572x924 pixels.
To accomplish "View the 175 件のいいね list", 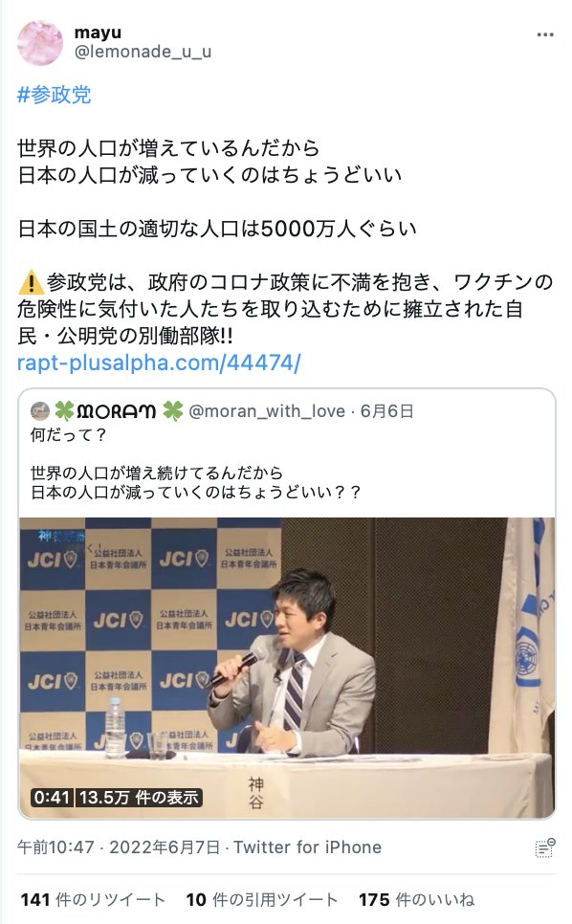I will click(x=416, y=900).
